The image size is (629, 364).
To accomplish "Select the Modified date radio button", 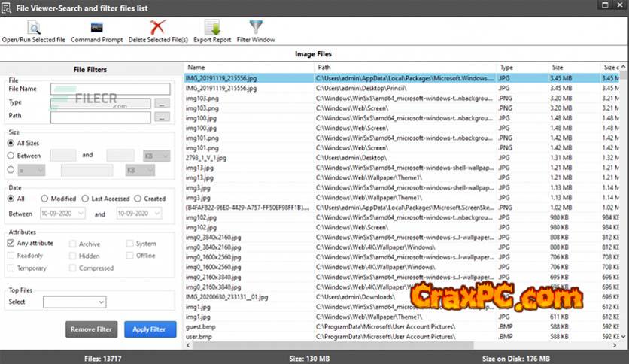I will pos(45,199).
